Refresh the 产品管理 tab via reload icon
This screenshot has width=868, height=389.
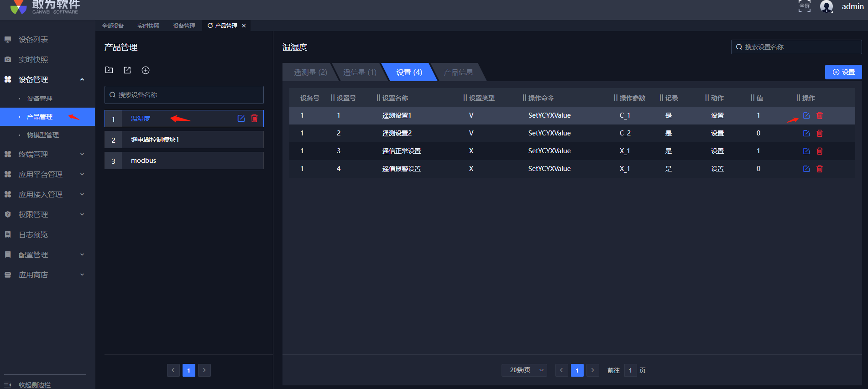coord(210,26)
